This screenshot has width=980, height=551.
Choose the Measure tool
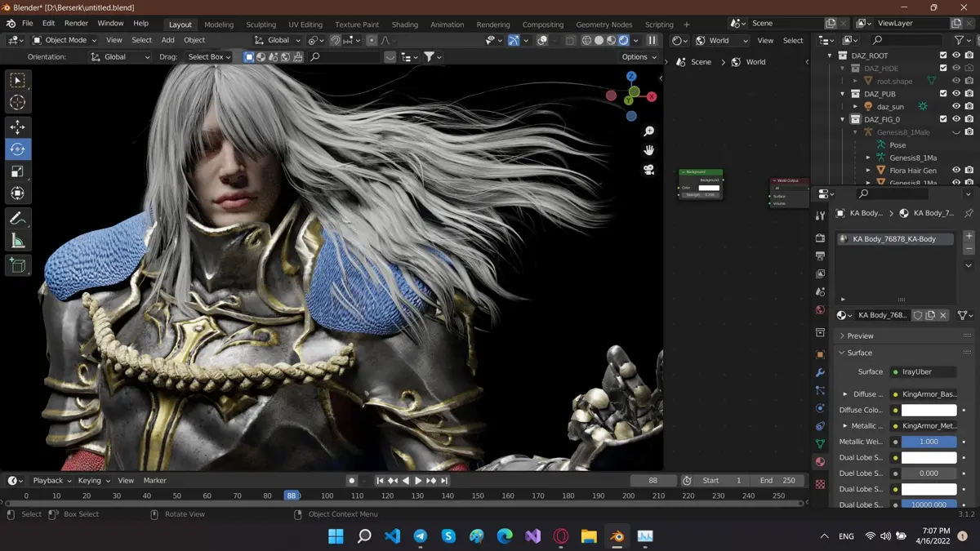17,240
